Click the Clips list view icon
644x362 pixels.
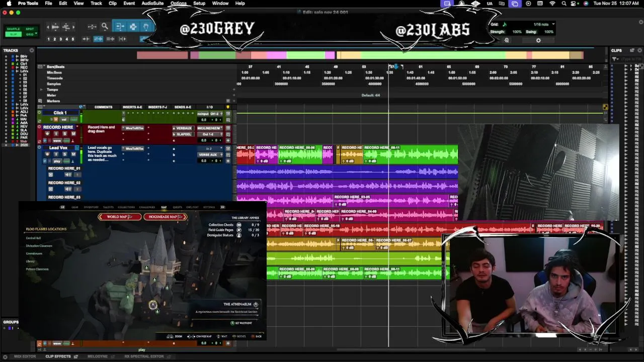point(632,50)
